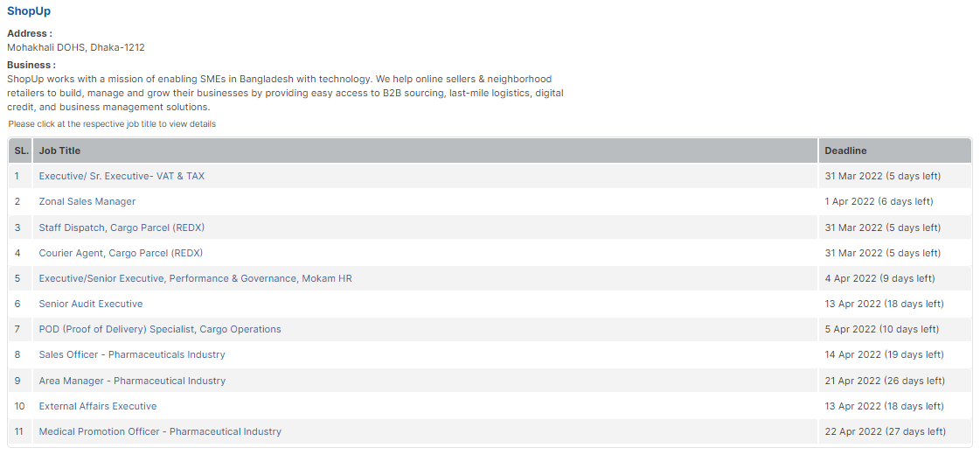
Task: Click the SL. column header
Action: [21, 150]
